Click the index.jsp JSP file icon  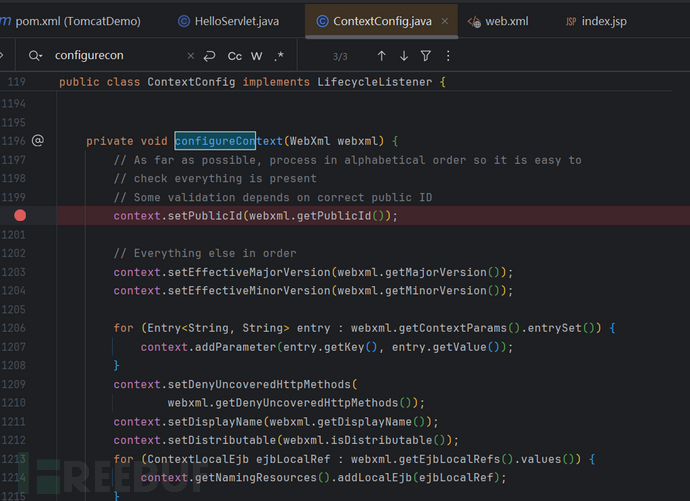[571, 22]
